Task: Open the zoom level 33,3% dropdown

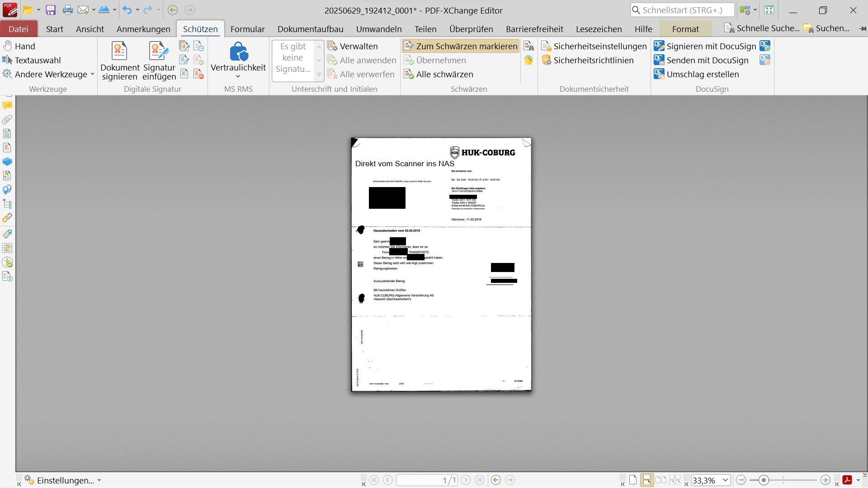Action: point(725,480)
